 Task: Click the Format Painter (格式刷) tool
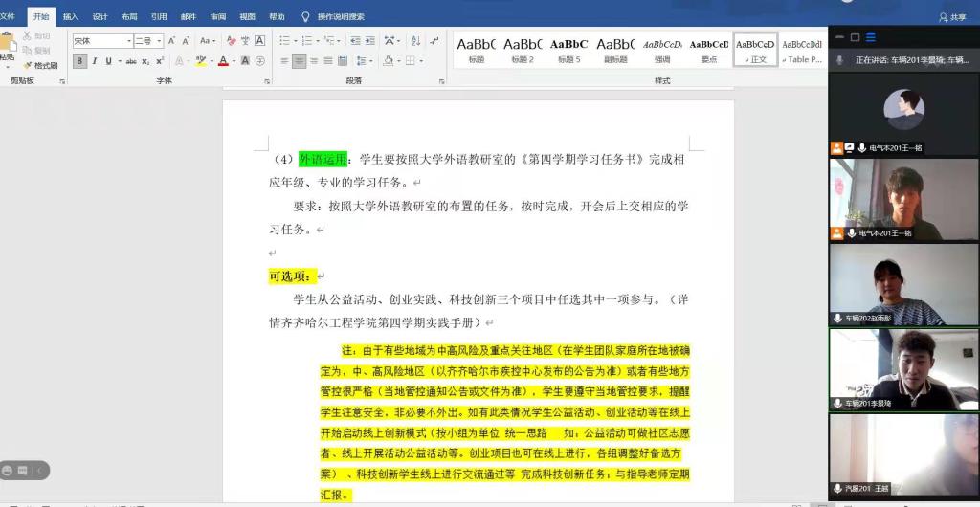click(x=38, y=65)
